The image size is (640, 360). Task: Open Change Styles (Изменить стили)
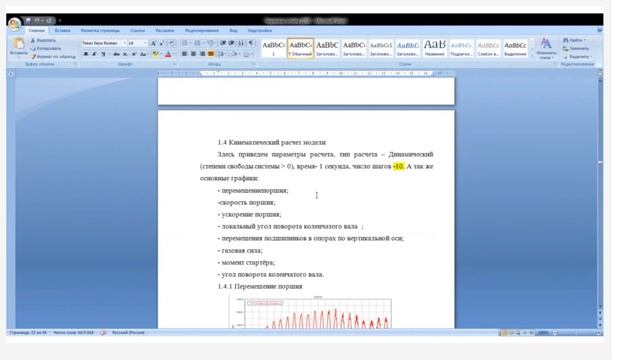[546, 49]
